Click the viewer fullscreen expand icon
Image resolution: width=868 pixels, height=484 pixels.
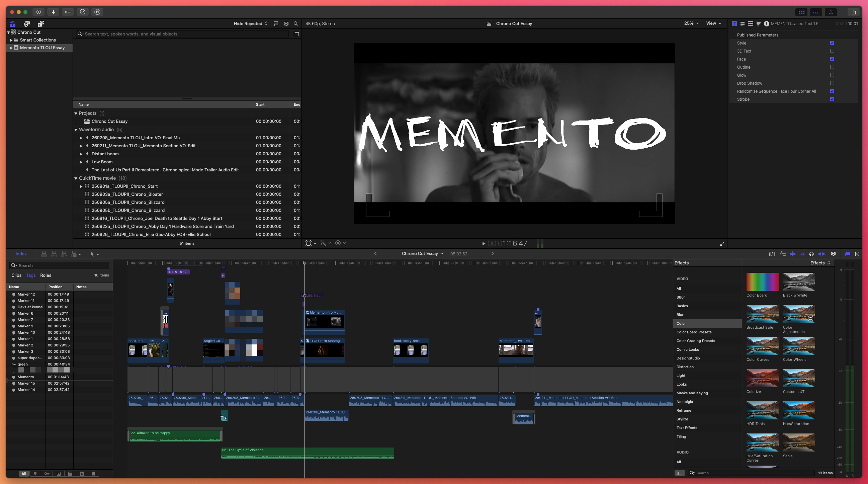pos(722,243)
